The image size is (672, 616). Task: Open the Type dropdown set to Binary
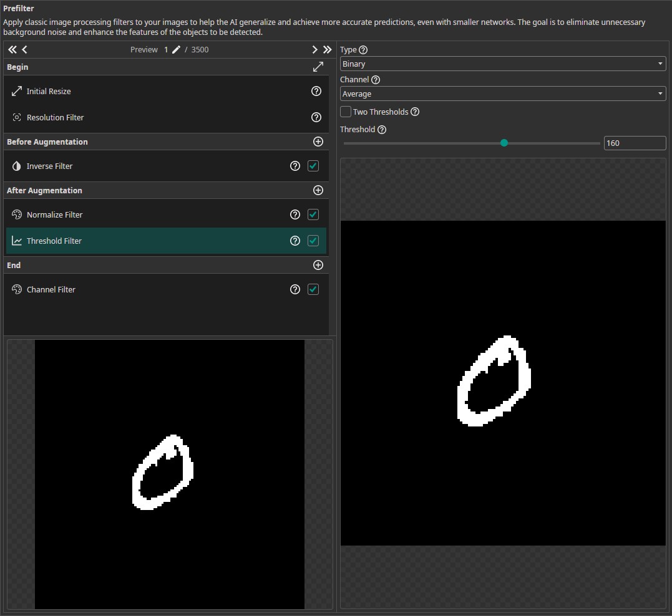pyautogui.click(x=502, y=64)
